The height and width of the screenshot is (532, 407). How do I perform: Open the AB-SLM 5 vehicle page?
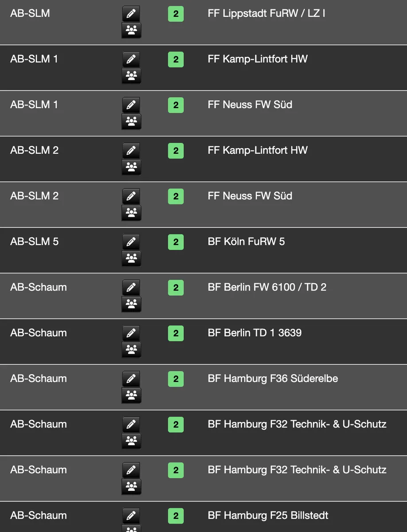(x=35, y=242)
